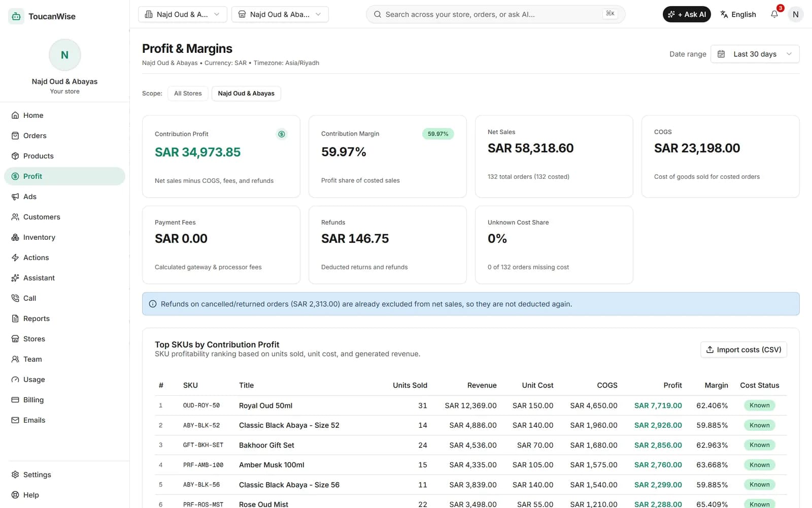This screenshot has height=508, width=812.
Task: Focus the search across your store field
Action: 495,14
